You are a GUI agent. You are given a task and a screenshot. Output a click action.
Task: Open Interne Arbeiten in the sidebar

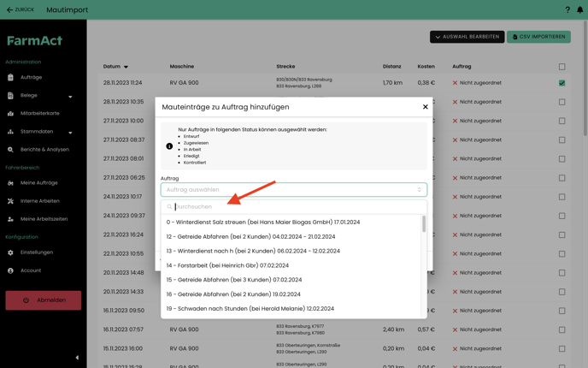(40, 201)
